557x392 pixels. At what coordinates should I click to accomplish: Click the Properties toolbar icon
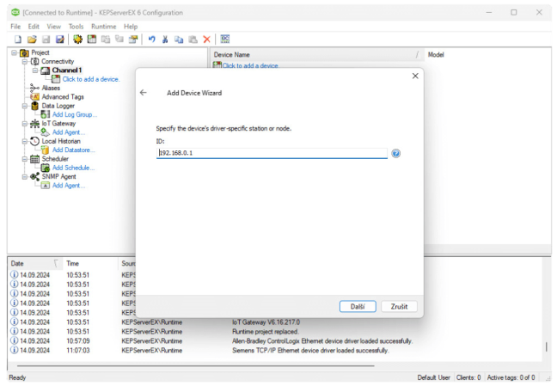(x=133, y=40)
